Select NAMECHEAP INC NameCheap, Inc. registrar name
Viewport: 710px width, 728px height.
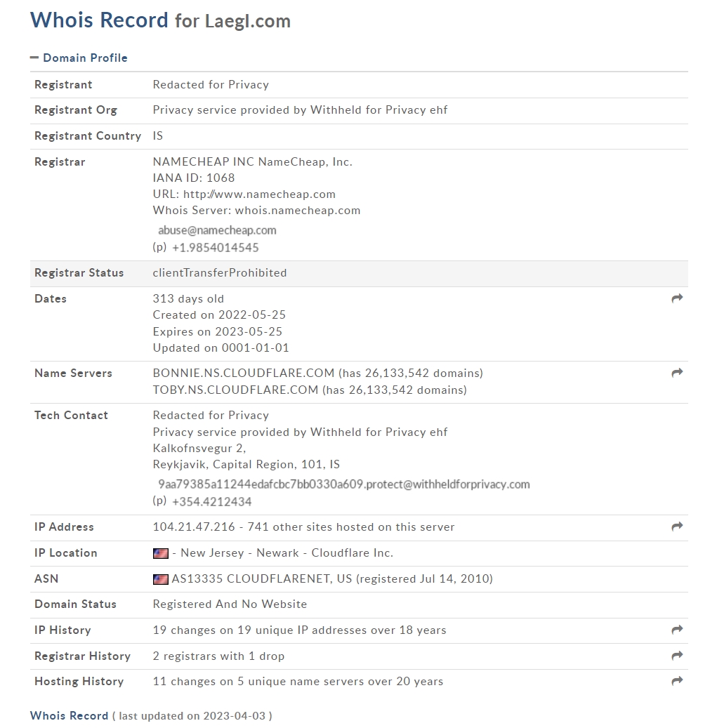[x=253, y=161]
